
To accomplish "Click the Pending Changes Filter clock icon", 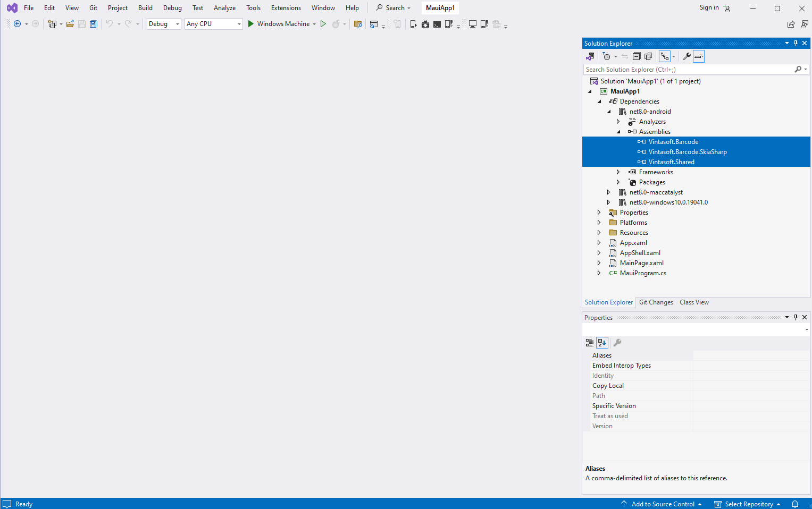I will click(x=607, y=56).
